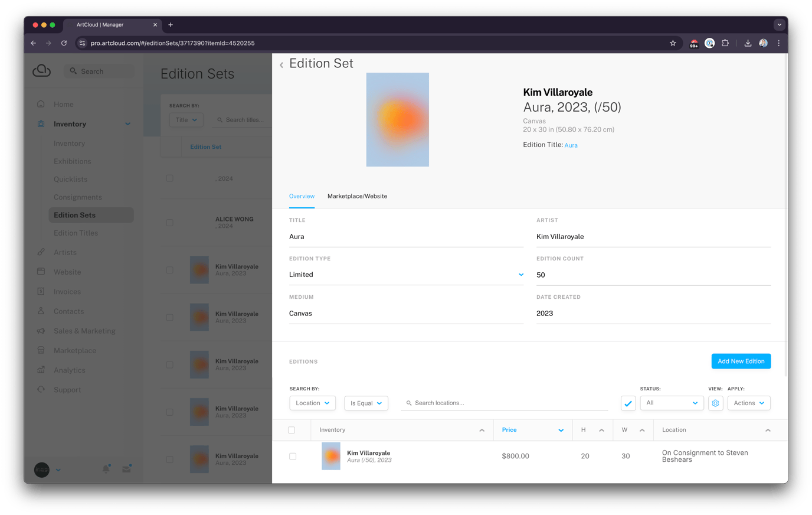
Task: Click the ArtCloud cloud logo icon
Action: pyautogui.click(x=41, y=70)
